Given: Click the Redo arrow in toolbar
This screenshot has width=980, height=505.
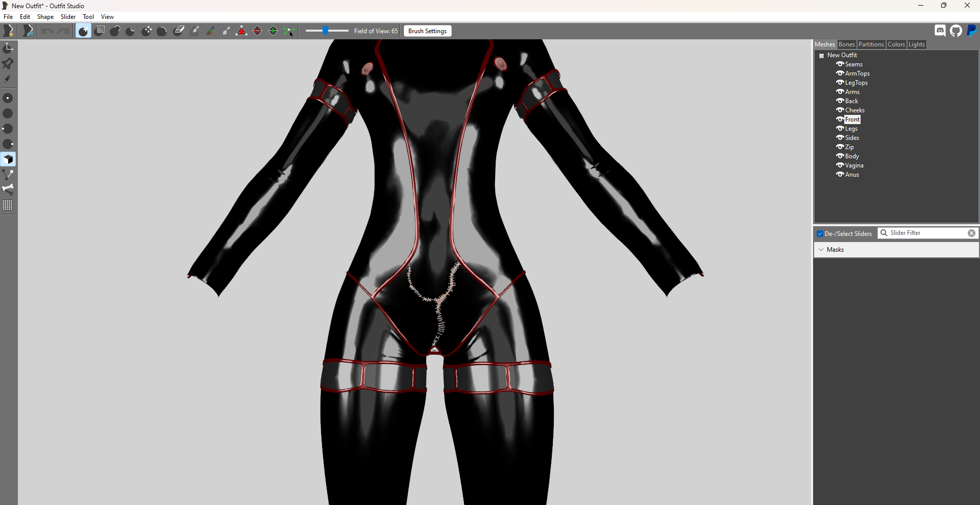Looking at the screenshot, I should (x=63, y=31).
